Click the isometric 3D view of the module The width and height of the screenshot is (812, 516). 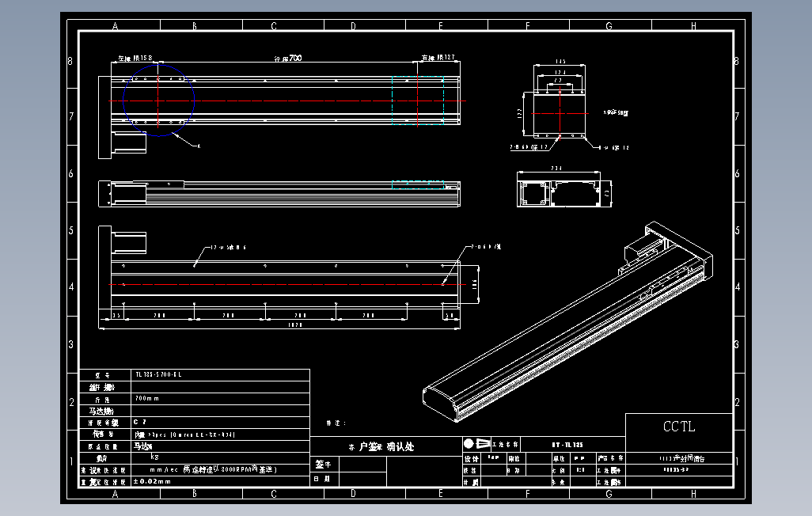point(568,321)
